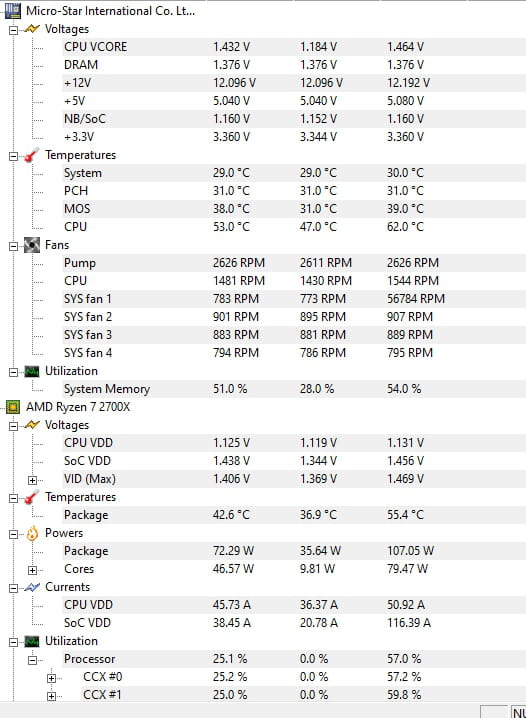This screenshot has width=526, height=718.
Task: Click the Currents waveform icon
Action: (x=32, y=587)
